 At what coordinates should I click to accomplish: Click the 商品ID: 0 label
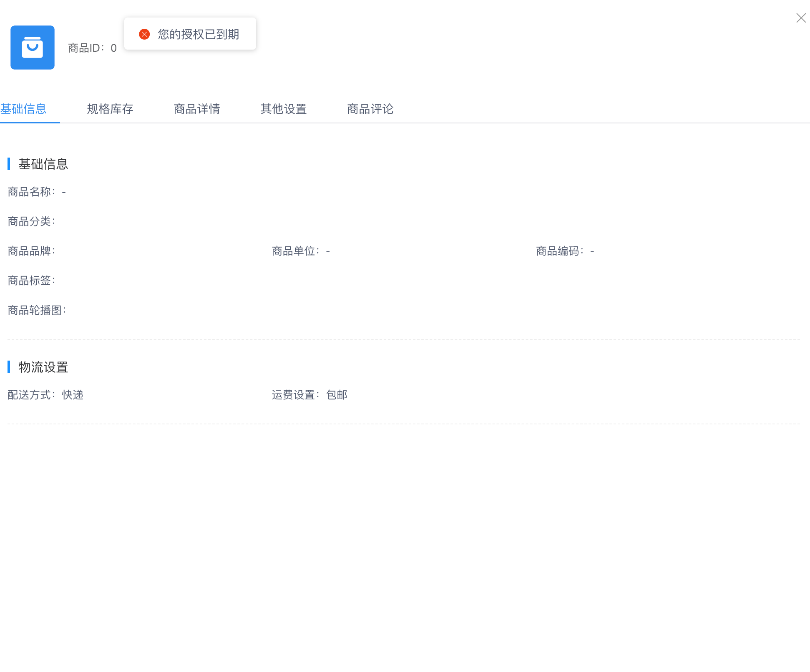[x=92, y=48]
